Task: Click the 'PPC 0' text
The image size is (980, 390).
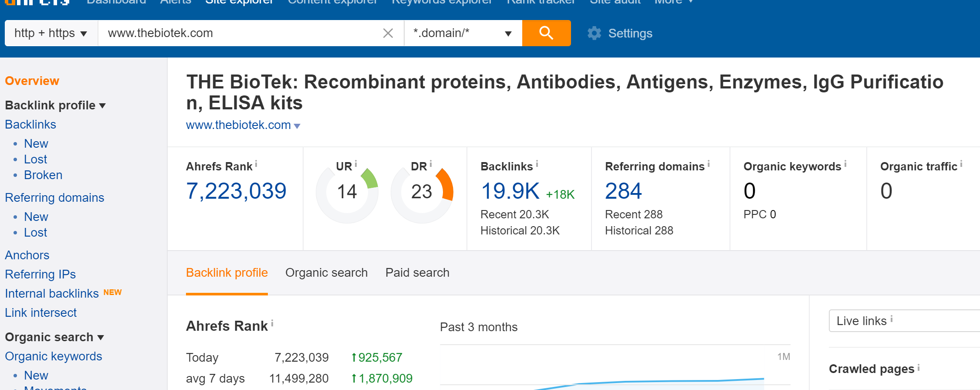Action: [x=760, y=214]
